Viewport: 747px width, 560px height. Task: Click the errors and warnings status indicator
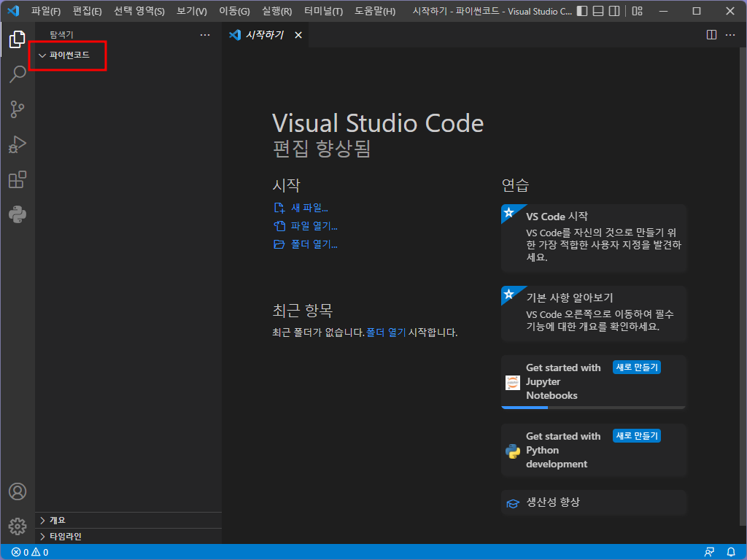coord(29,553)
